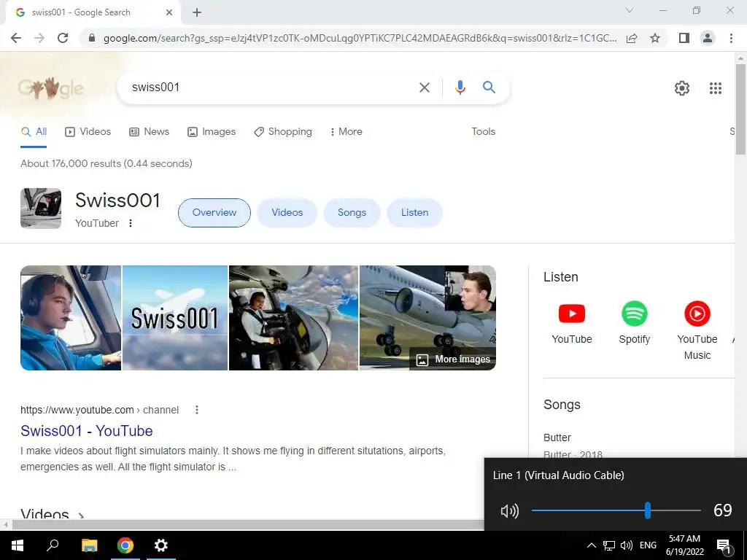The image size is (747, 560).
Task: Open Google quick settings gear
Action: (x=682, y=88)
